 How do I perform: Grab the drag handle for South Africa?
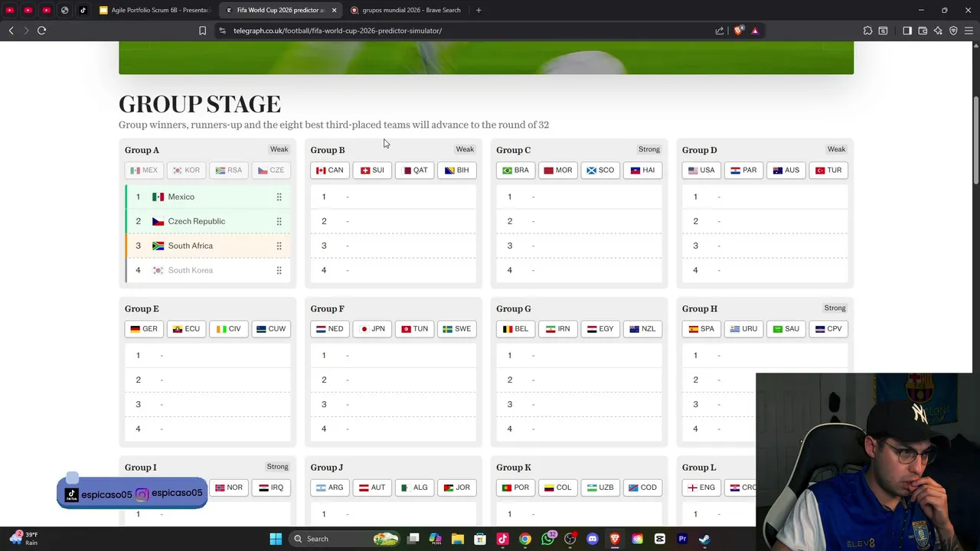pyautogui.click(x=279, y=246)
